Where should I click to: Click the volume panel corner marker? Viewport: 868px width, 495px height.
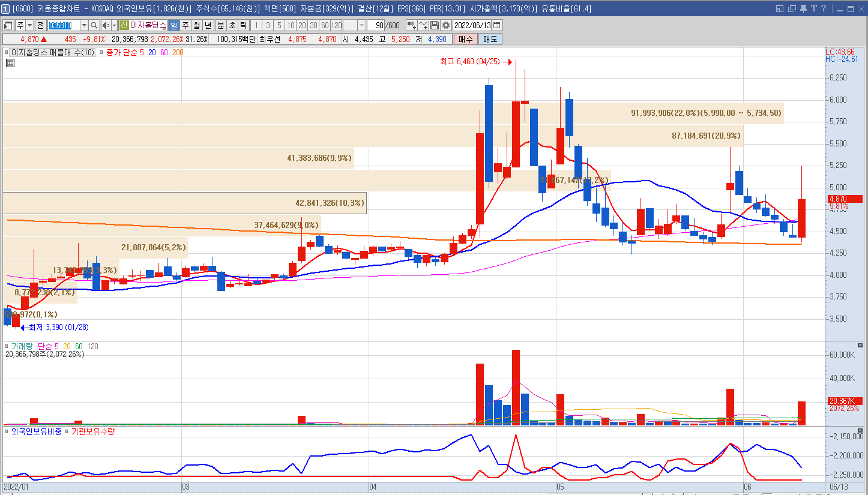tap(860, 346)
